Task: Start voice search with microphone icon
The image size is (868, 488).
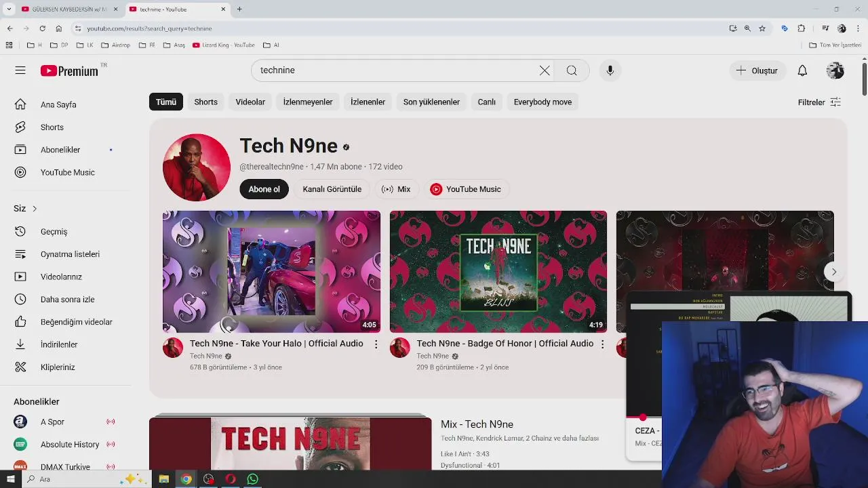Action: 610,70
